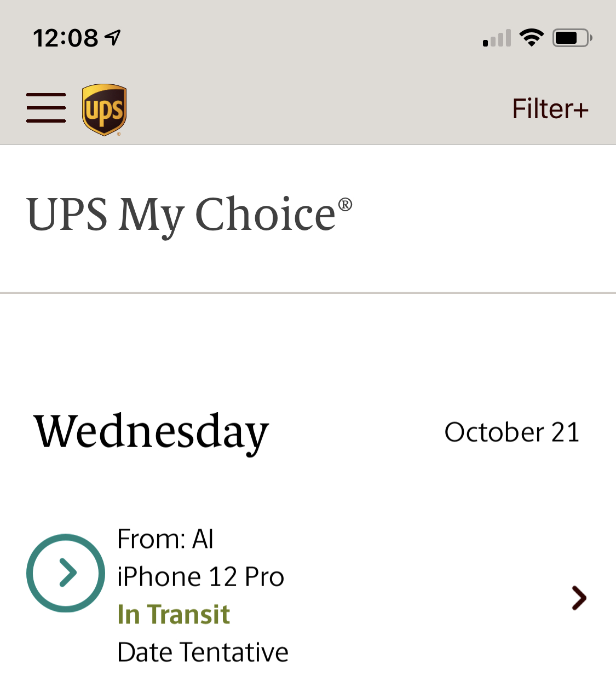Viewport: 616px width, 688px height.
Task: Tap the teal circle arrow icon
Action: coord(66,573)
